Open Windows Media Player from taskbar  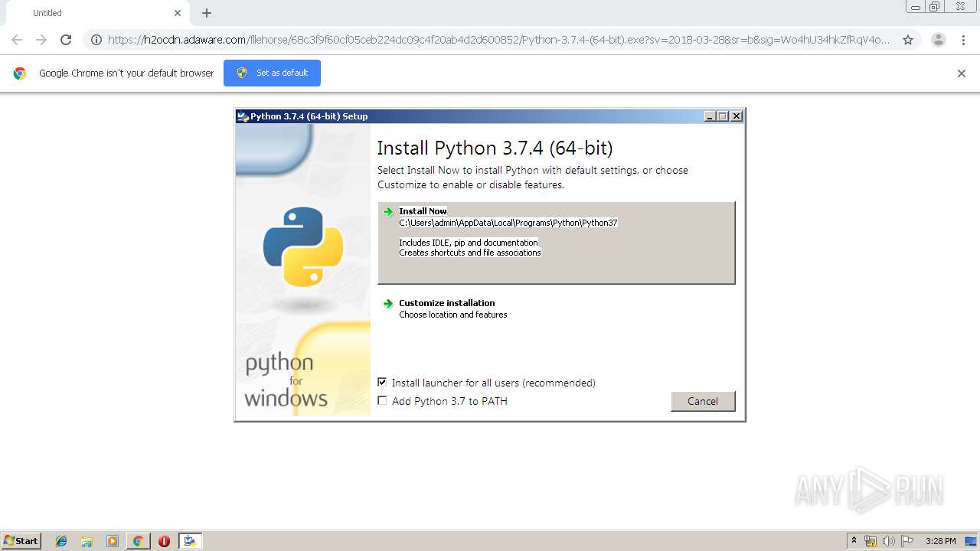tap(113, 541)
